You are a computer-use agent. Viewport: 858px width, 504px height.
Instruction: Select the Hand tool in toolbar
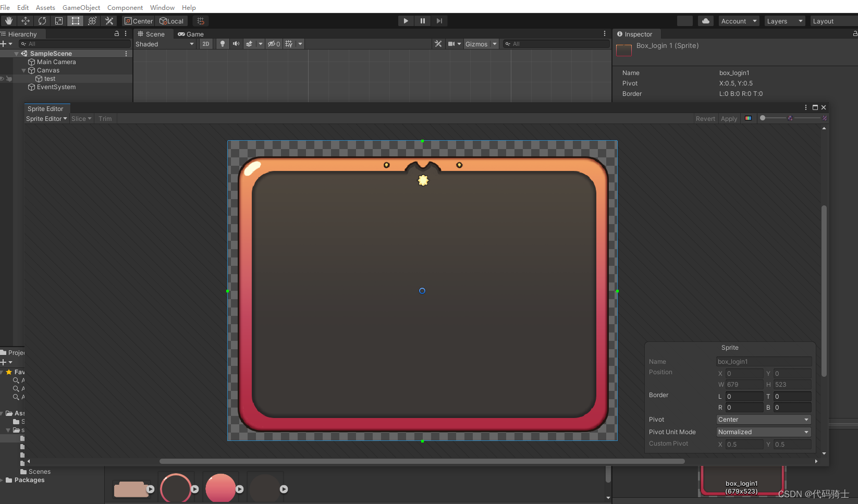point(9,21)
